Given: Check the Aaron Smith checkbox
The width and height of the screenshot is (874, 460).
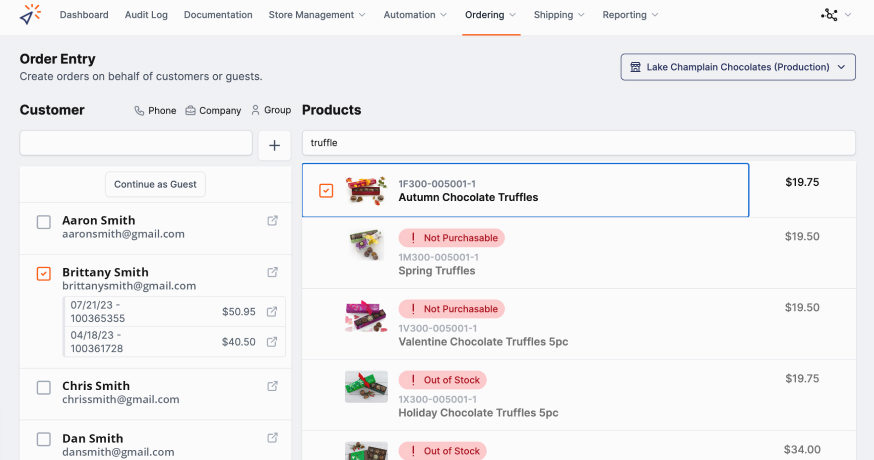Looking at the screenshot, I should point(44,222).
